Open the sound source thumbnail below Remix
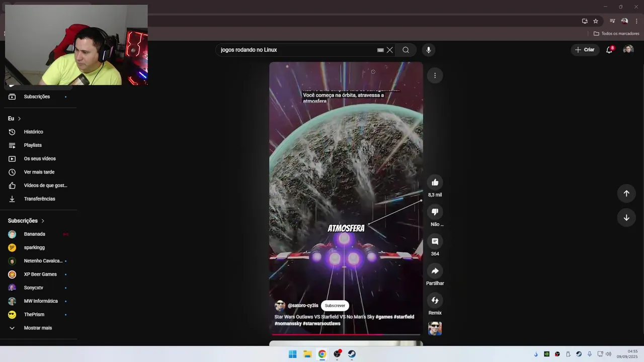This screenshot has width=644, height=362. pyautogui.click(x=435, y=328)
